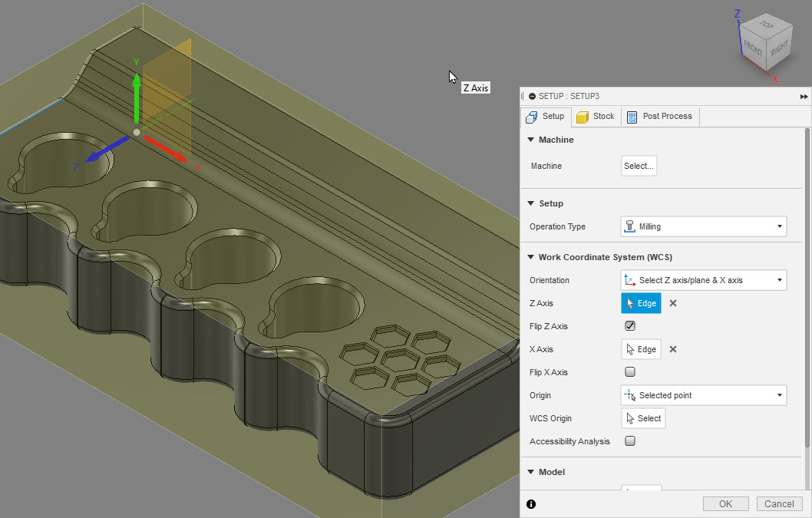Viewport: 812px width, 518px height.
Task: Switch to the Post Process tab
Action: 659,116
